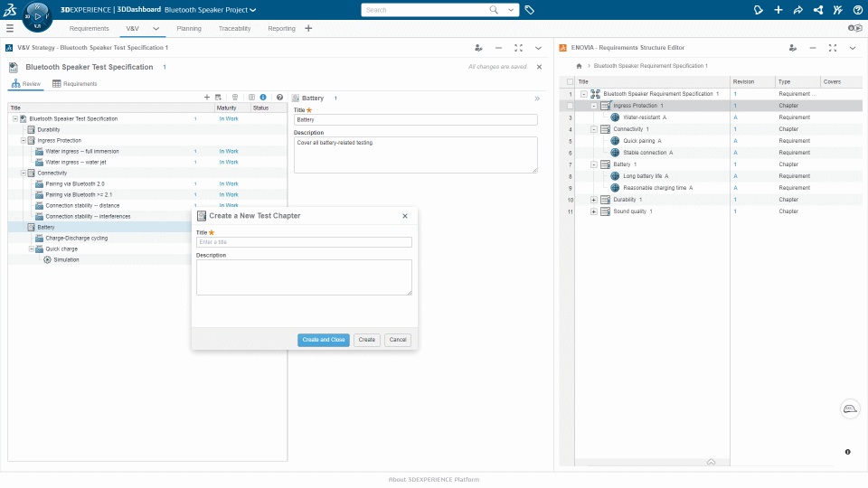The width and height of the screenshot is (868, 488).
Task: Click the delete trash icon in V&V toolbar
Action: [235, 98]
